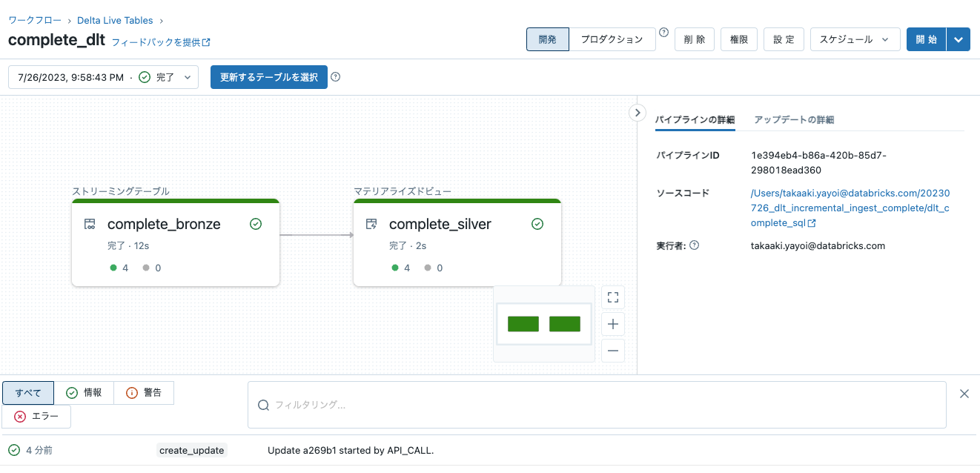The width and height of the screenshot is (980, 473).
Task: Open the スケジュール dropdown
Action: point(855,39)
